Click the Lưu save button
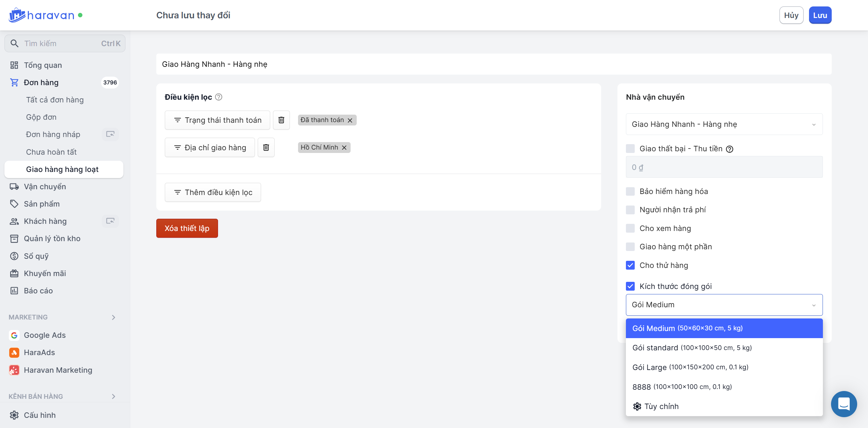Screen dimensions: 868x428 pyautogui.click(x=820, y=15)
